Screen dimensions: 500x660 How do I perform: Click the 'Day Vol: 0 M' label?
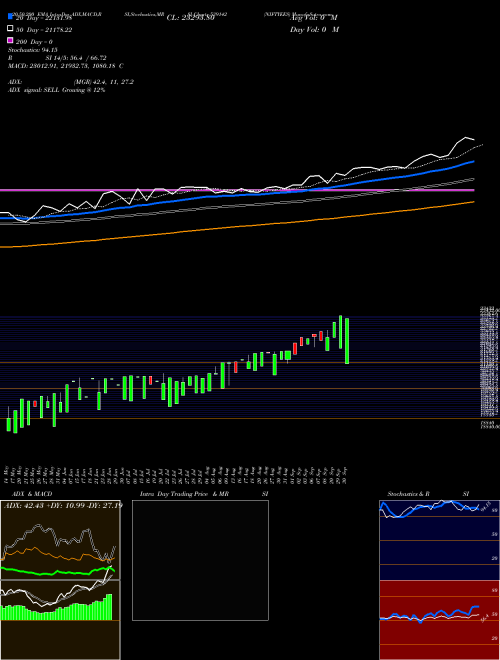[x=314, y=29]
